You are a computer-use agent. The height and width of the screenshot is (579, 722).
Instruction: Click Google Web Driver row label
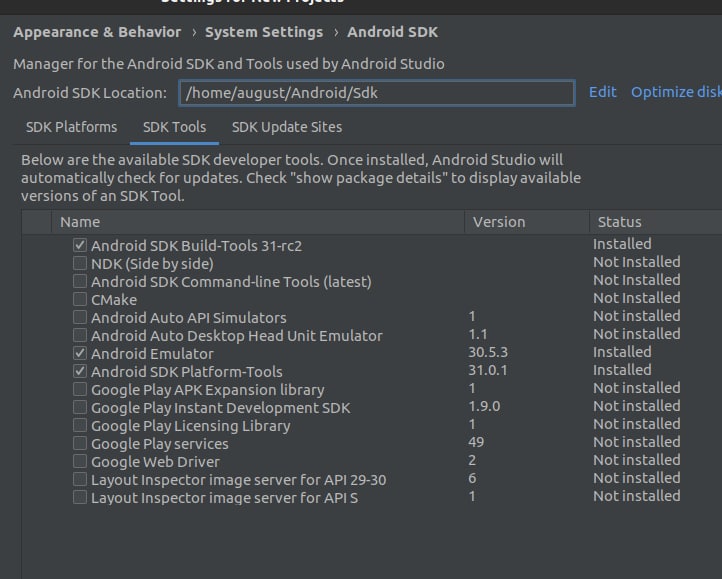[156, 462]
